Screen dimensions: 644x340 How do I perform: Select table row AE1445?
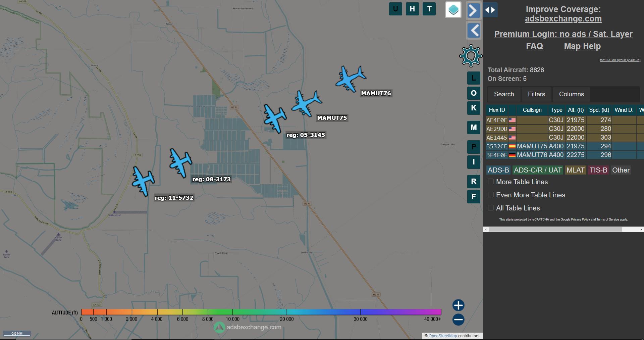pyautogui.click(x=565, y=138)
